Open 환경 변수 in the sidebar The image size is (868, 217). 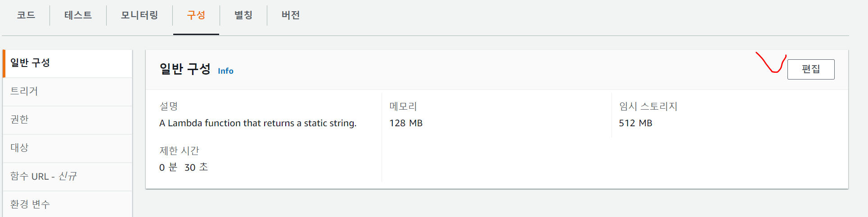coord(30,204)
